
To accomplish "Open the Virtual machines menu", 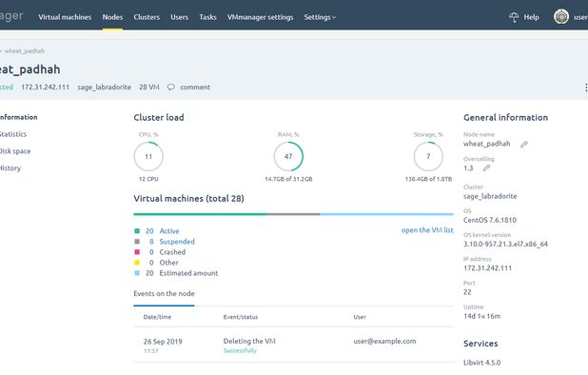I will tap(65, 17).
